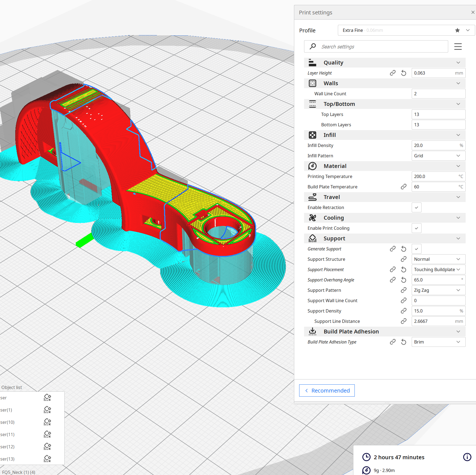Click the star icon in Profile field
This screenshot has width=476, height=475.
pos(457,30)
